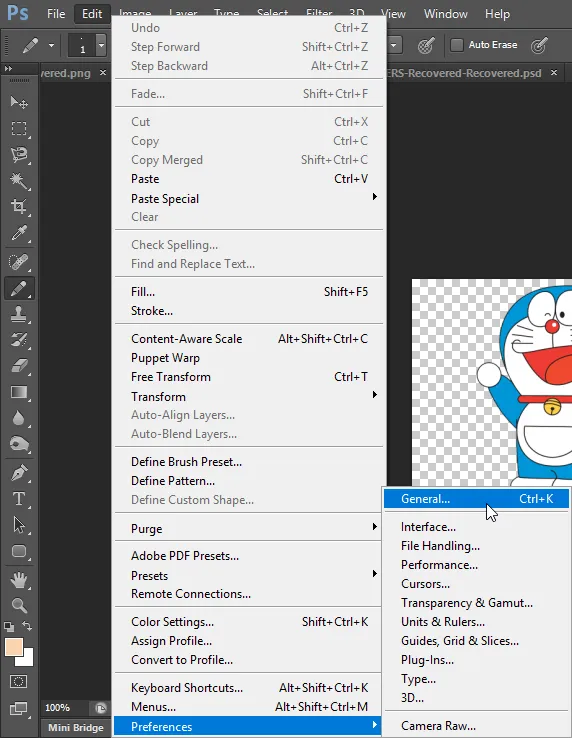Open the Help menu
The width and height of the screenshot is (572, 738).
tap(497, 14)
